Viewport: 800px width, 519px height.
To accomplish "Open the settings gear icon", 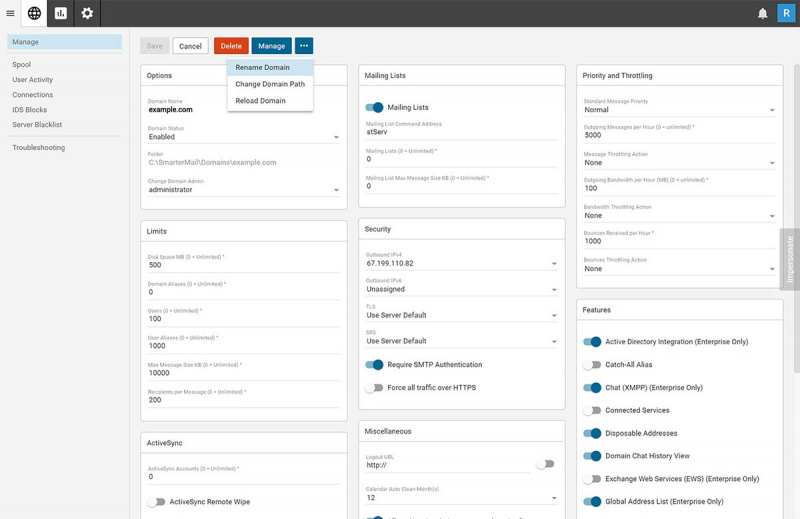I will (x=87, y=13).
